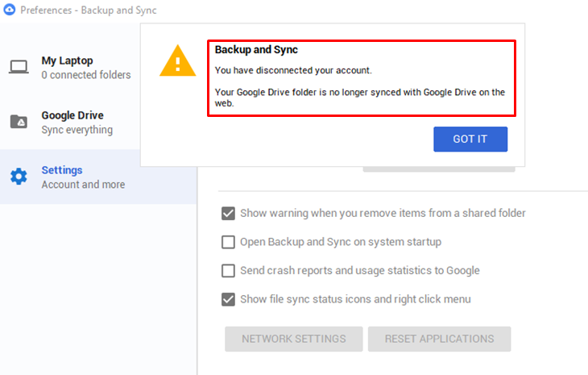The image size is (588, 375).
Task: Click the yellow warning triangle icon
Action: tap(178, 61)
